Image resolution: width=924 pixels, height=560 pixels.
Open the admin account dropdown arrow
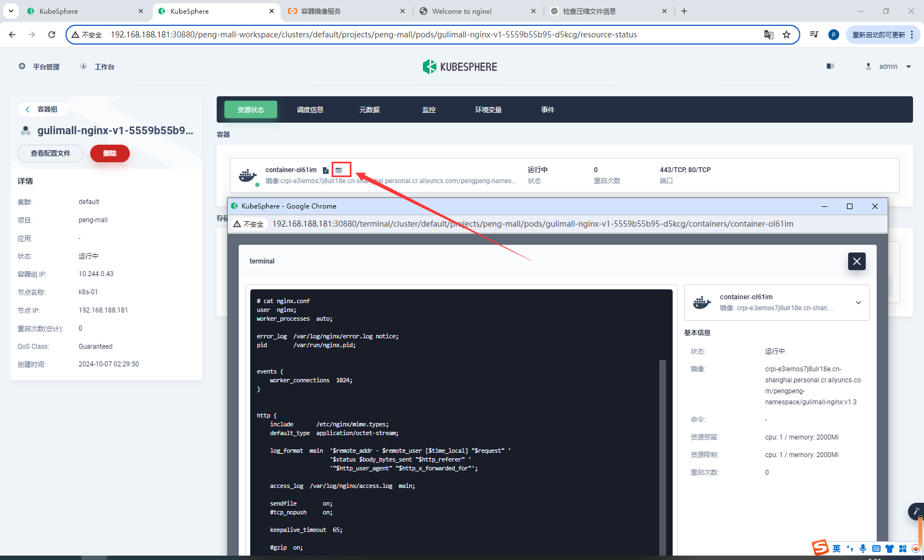point(909,67)
